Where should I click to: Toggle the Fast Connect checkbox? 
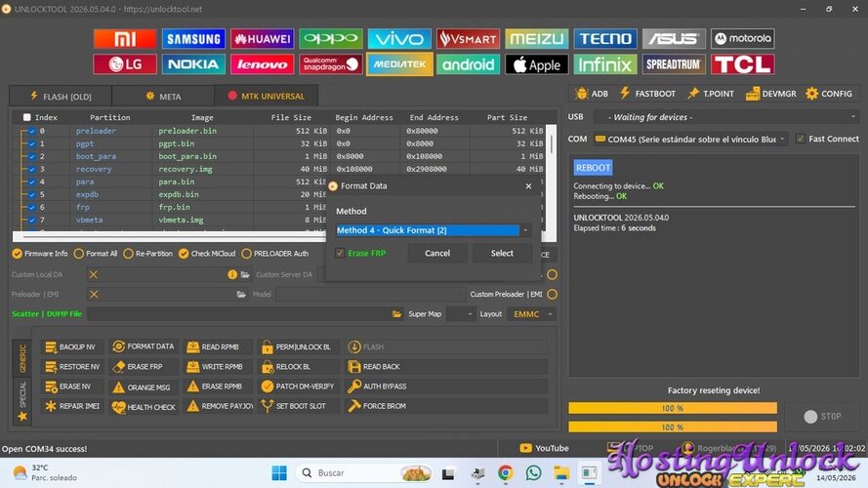pyautogui.click(x=801, y=139)
